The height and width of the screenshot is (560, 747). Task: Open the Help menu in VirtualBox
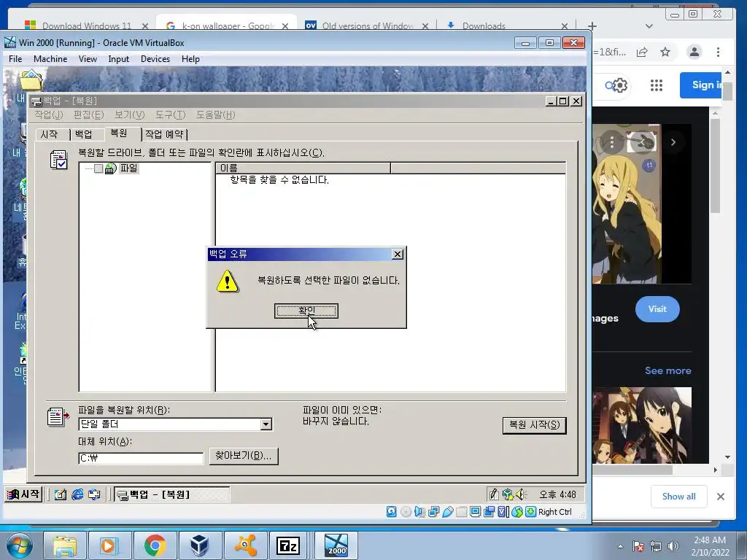190,59
